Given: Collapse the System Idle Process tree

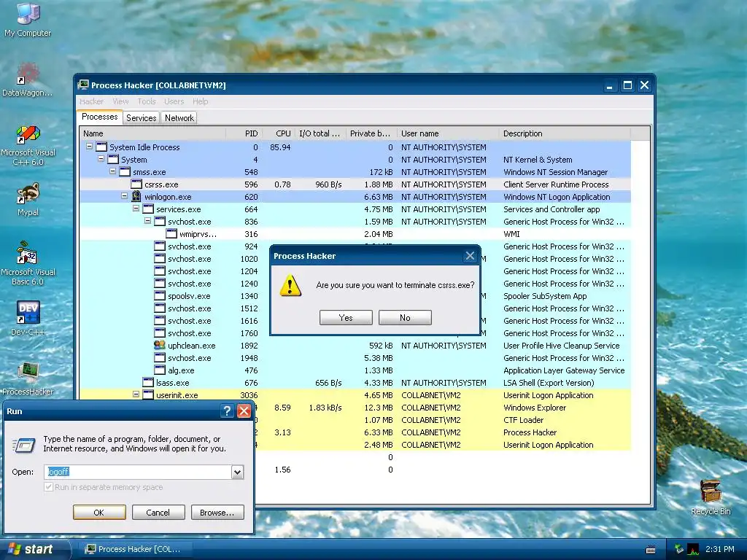Looking at the screenshot, I should tap(89, 147).
